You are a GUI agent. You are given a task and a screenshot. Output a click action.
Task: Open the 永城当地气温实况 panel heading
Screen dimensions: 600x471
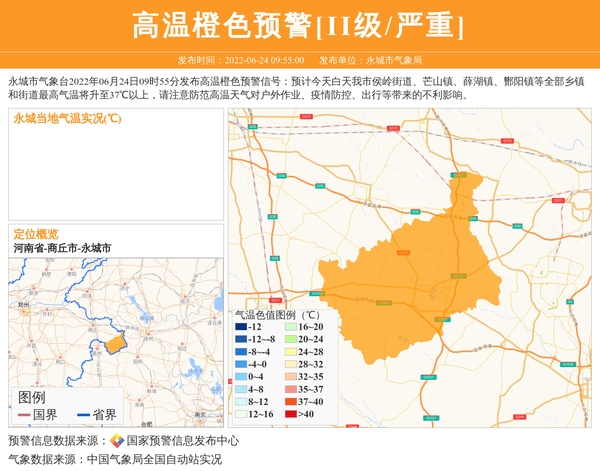(x=67, y=119)
